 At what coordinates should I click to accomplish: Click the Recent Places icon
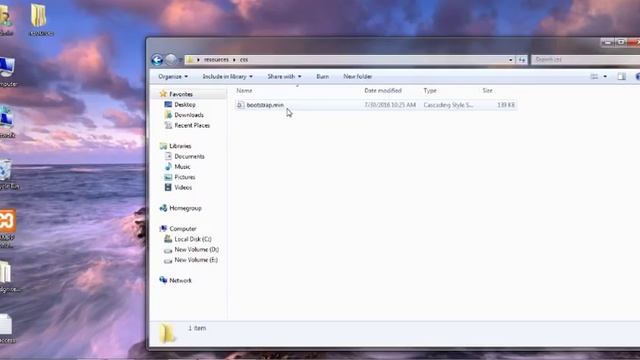168,125
